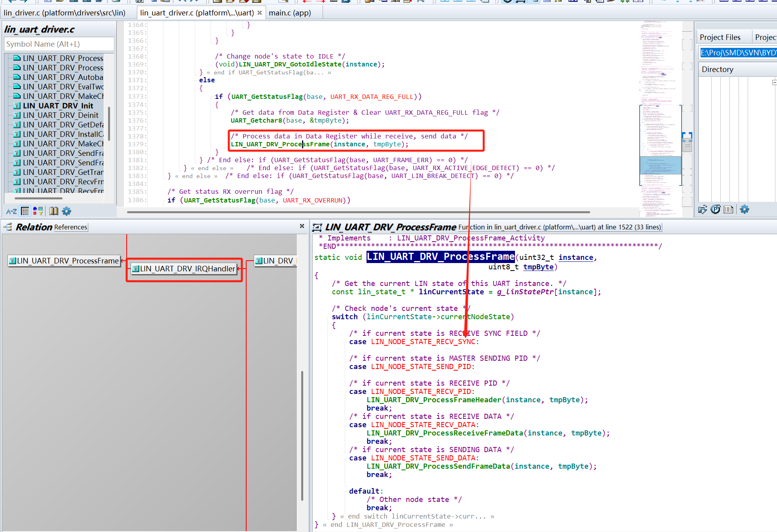Click the Relation panel vertical scrollbar
This screenshot has height=532, width=777.
(x=302, y=436)
